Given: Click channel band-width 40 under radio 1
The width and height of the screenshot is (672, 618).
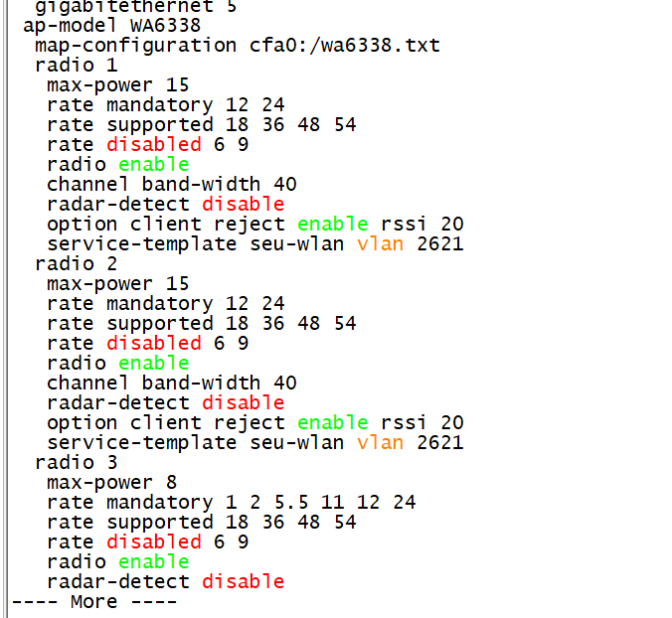Looking at the screenshot, I should pyautogui.click(x=171, y=185).
